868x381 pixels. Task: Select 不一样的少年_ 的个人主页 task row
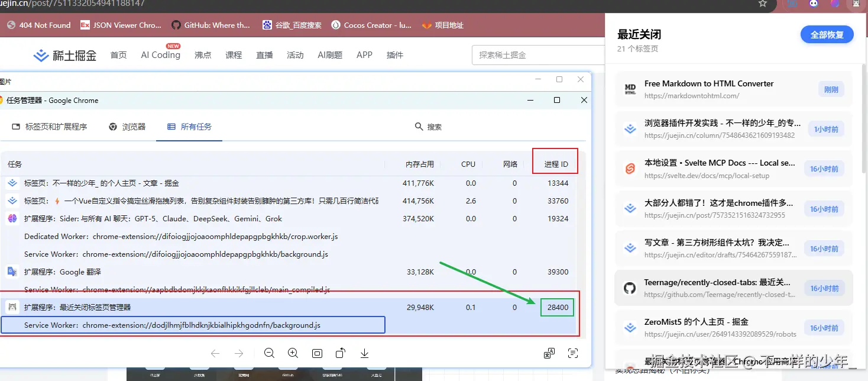click(289, 183)
